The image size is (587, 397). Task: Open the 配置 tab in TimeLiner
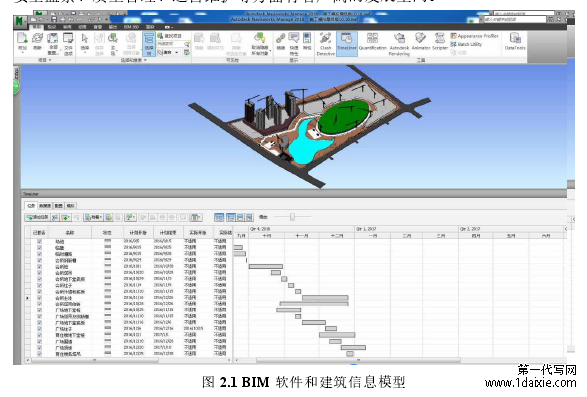[x=59, y=206]
